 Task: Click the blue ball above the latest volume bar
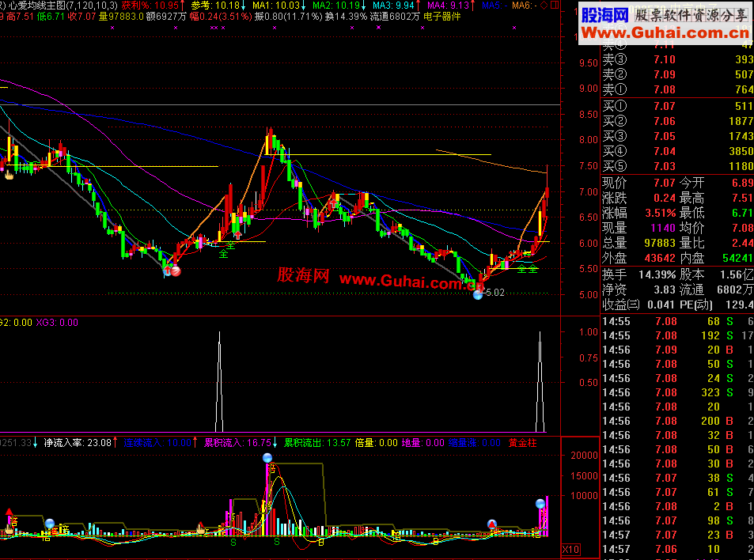pos(540,503)
